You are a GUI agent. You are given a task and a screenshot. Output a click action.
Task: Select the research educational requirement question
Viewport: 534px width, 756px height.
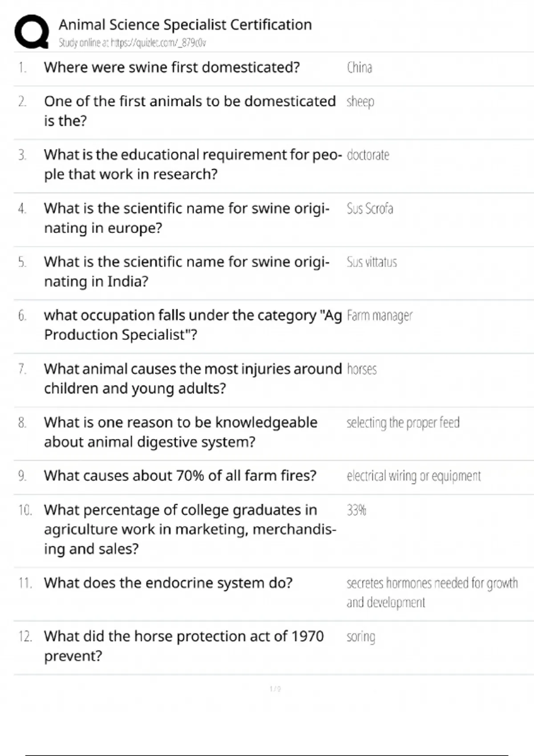192,165
